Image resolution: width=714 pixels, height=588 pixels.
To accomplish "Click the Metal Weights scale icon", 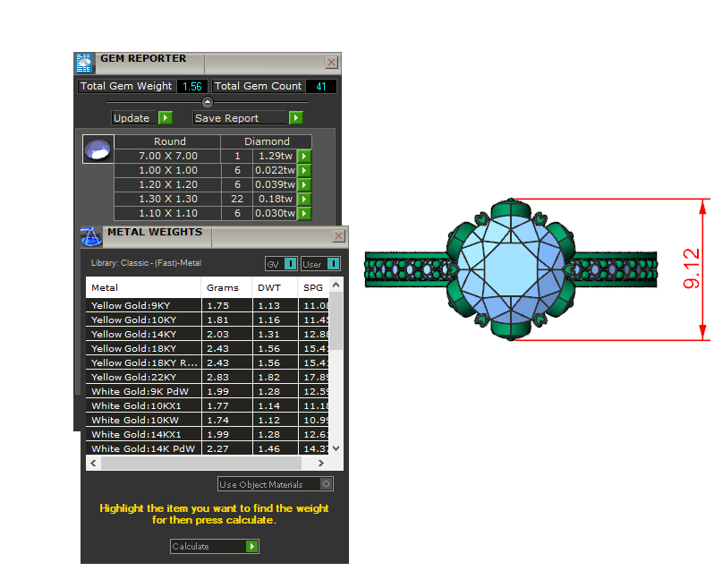I will (91, 236).
